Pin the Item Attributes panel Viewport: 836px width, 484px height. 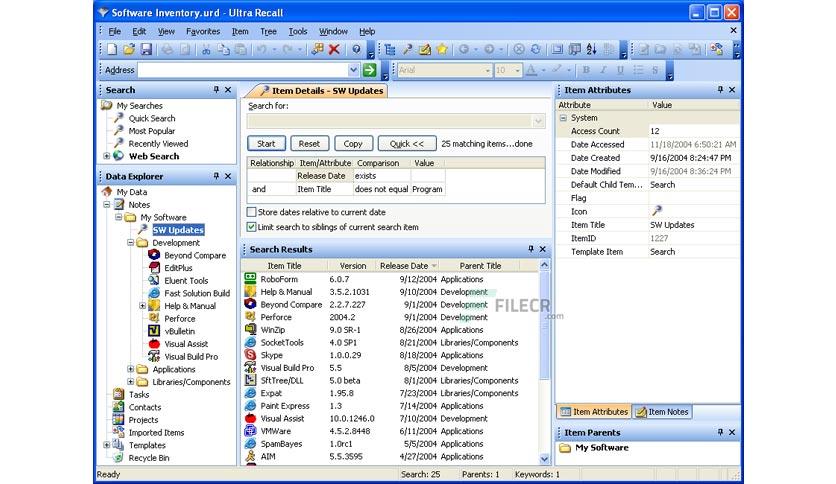click(720, 90)
